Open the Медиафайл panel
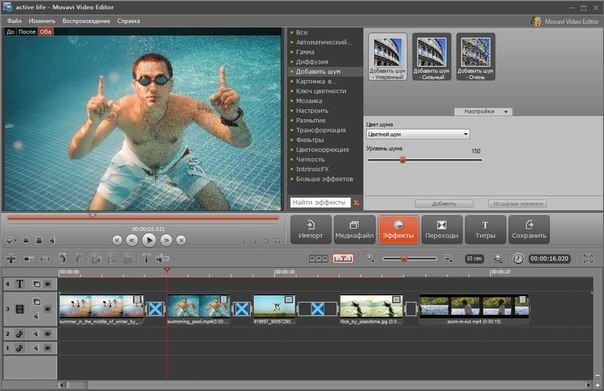The width and height of the screenshot is (604, 391). click(354, 230)
